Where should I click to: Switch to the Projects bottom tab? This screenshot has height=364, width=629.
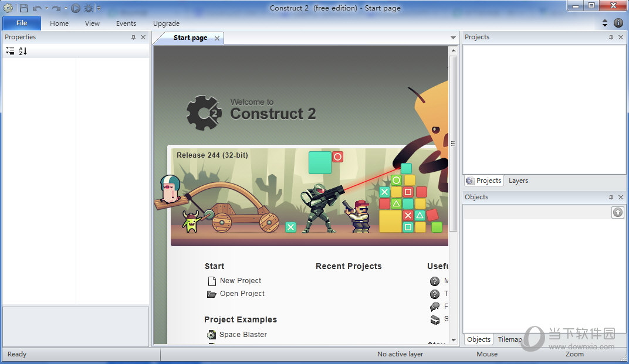(x=484, y=181)
